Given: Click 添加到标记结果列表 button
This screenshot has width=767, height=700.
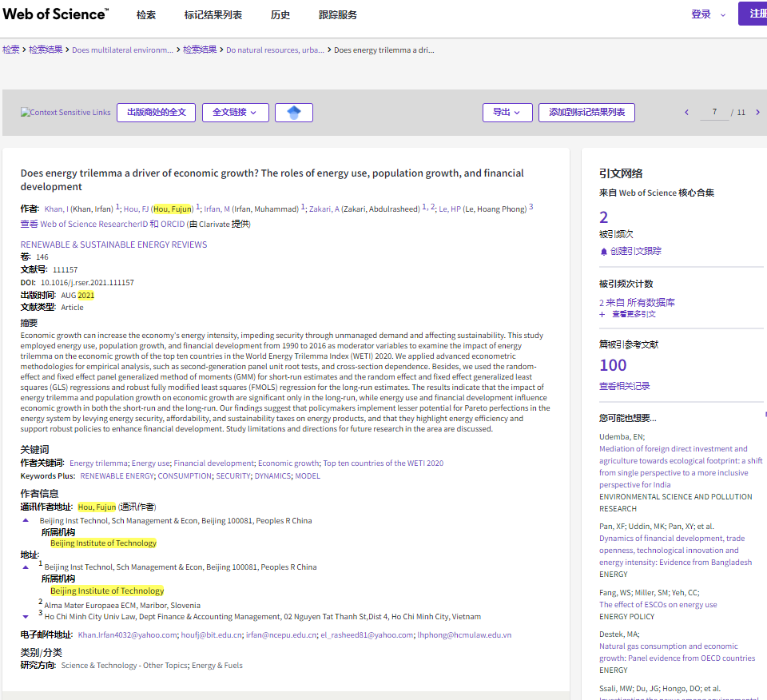Looking at the screenshot, I should point(586,113).
